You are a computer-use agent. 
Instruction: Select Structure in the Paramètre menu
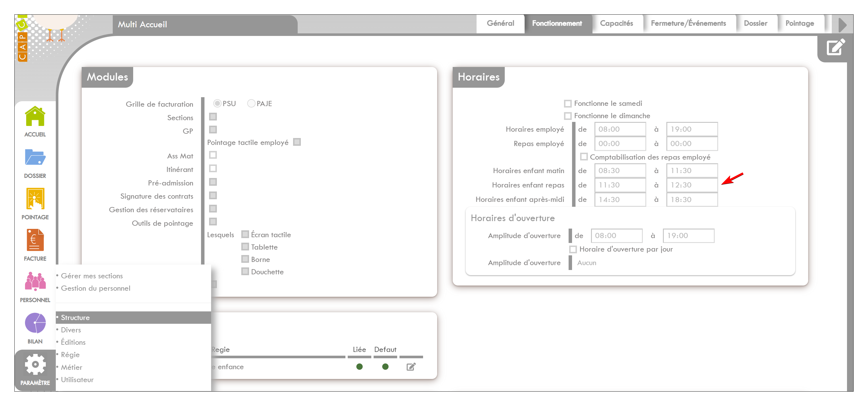pos(133,317)
